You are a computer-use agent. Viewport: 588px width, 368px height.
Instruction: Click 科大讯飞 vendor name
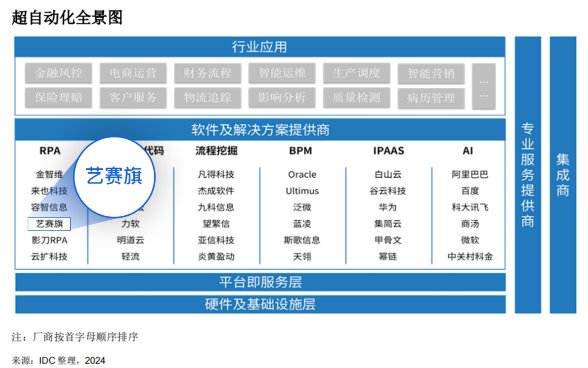(x=470, y=207)
